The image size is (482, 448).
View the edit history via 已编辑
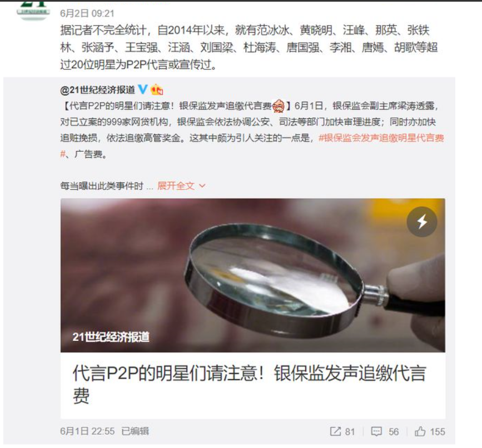point(135,431)
